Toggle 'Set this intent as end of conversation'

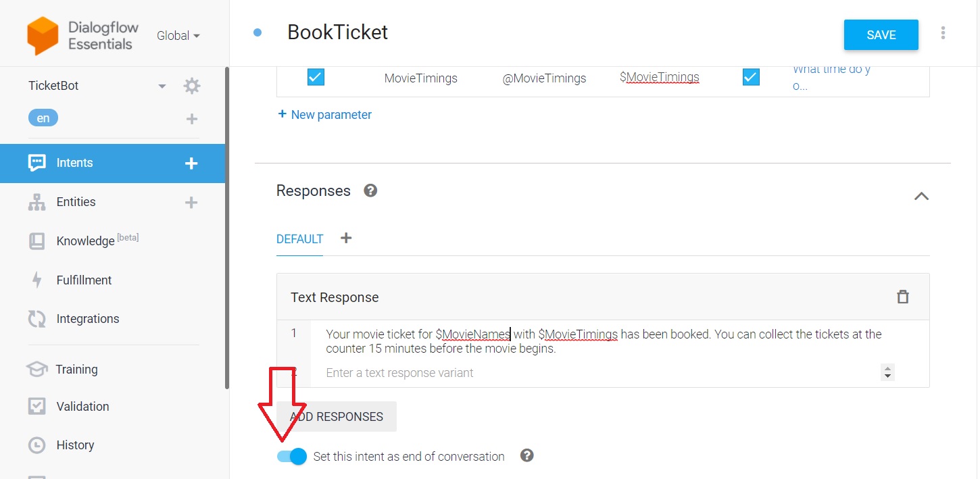(x=291, y=456)
